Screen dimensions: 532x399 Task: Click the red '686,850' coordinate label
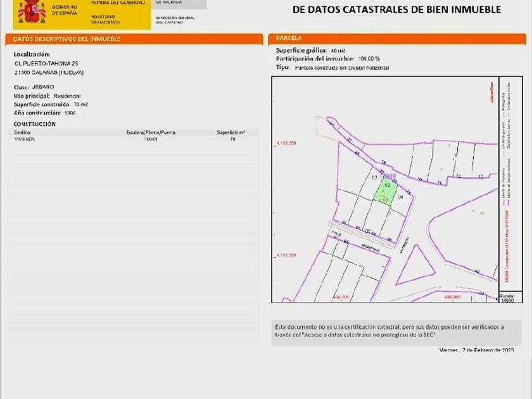453,297
